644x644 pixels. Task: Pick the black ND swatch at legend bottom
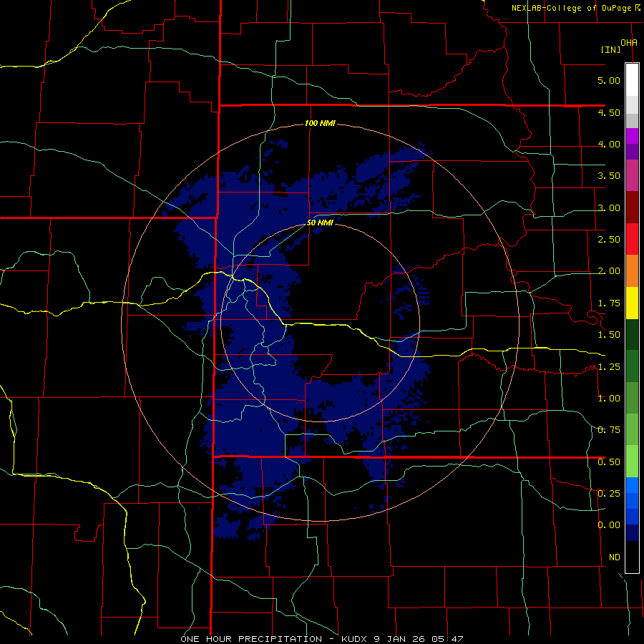click(x=632, y=557)
